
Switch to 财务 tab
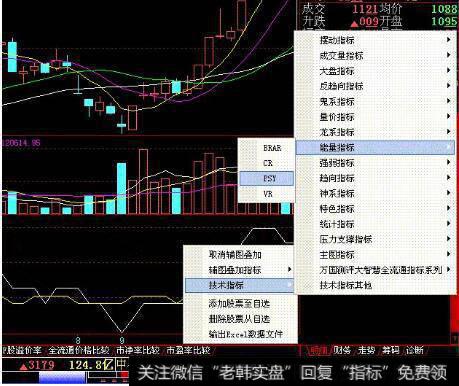pos(342,350)
